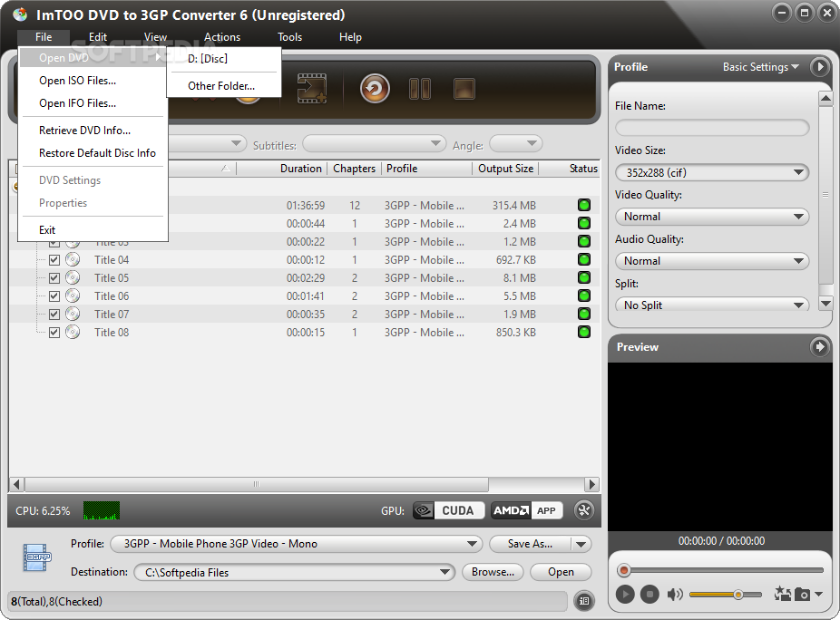This screenshot has height=620, width=840.
Task: Click the volume slider knob
Action: click(x=738, y=595)
